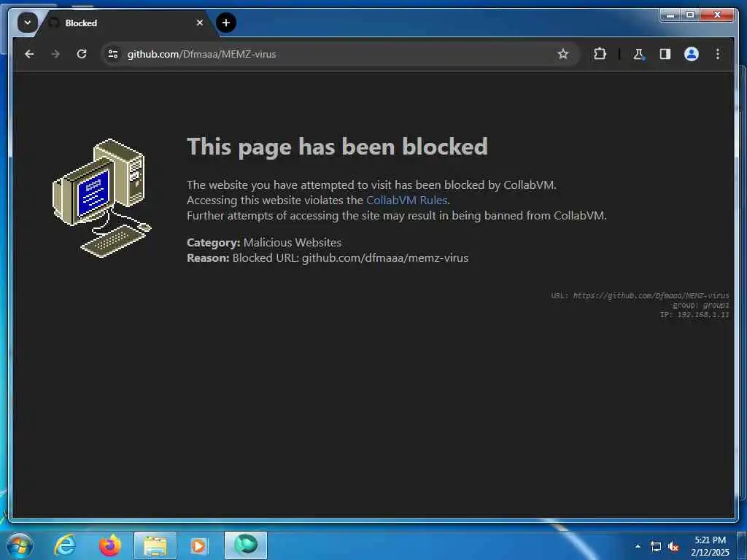
Task: Click the debug URL line text
Action: click(640, 296)
